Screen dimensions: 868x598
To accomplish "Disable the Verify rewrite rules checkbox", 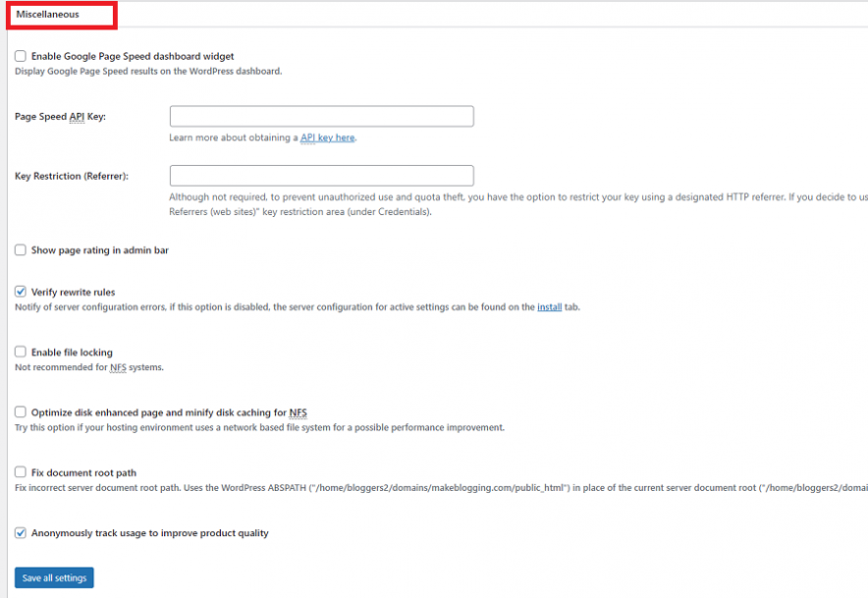I will click(x=21, y=292).
